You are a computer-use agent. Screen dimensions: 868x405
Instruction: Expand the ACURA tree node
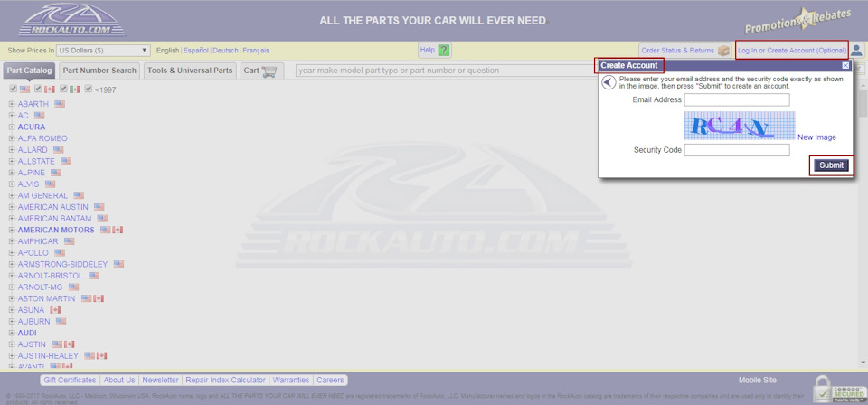tap(12, 127)
